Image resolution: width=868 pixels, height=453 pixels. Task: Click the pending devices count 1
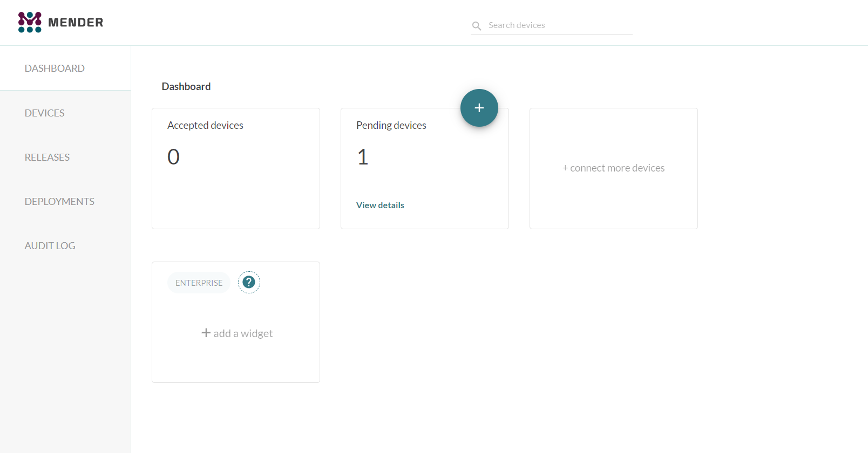click(x=363, y=157)
